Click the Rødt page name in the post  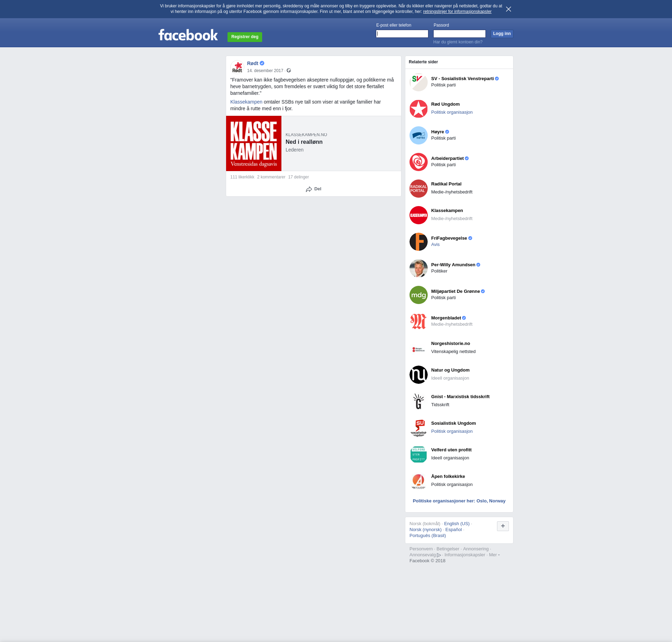click(x=253, y=63)
